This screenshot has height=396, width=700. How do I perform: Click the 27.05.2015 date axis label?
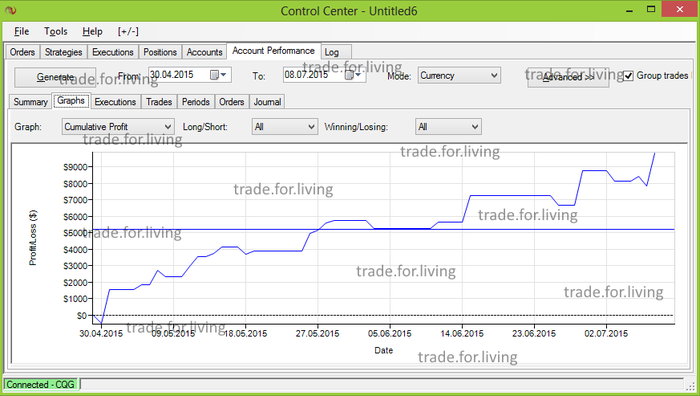(x=317, y=333)
